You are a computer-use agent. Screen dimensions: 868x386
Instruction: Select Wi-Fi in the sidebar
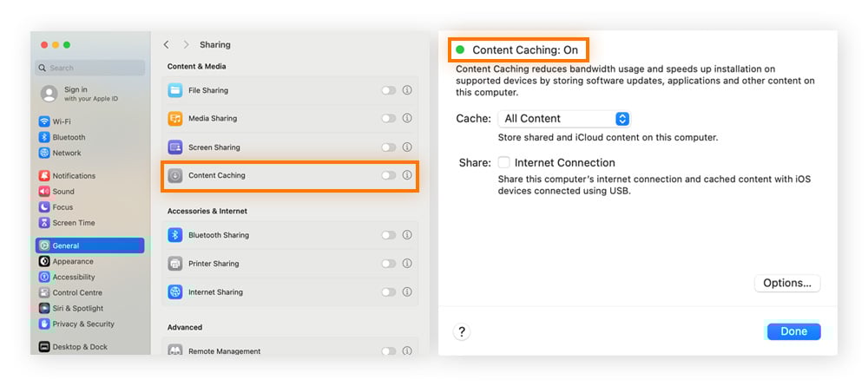[x=61, y=122]
